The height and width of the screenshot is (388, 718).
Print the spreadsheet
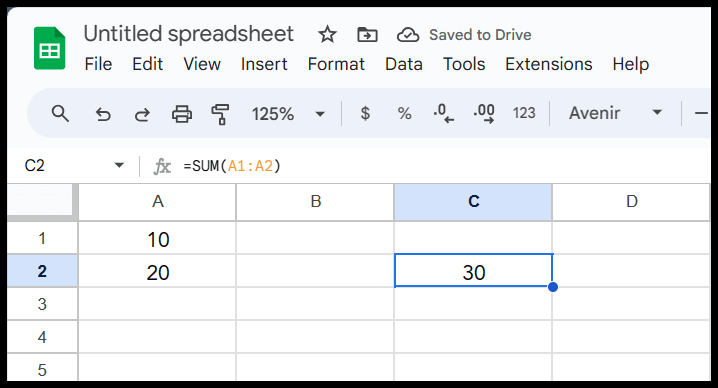182,114
